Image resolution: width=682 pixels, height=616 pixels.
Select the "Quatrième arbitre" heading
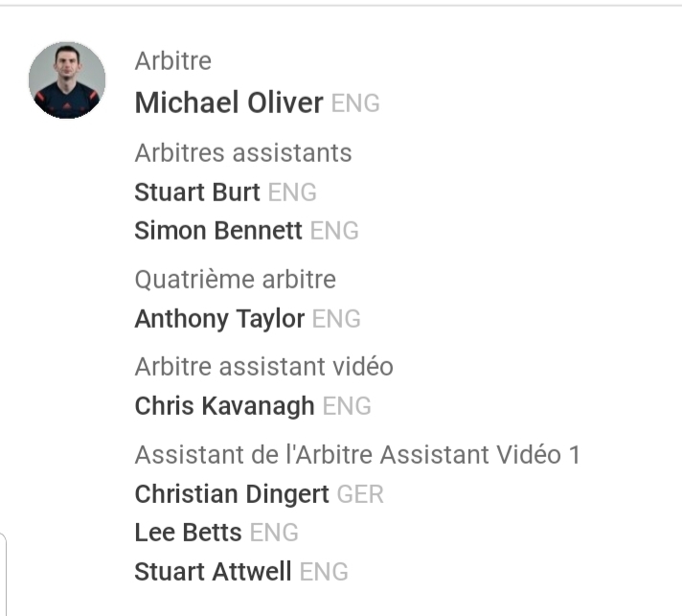click(x=236, y=280)
